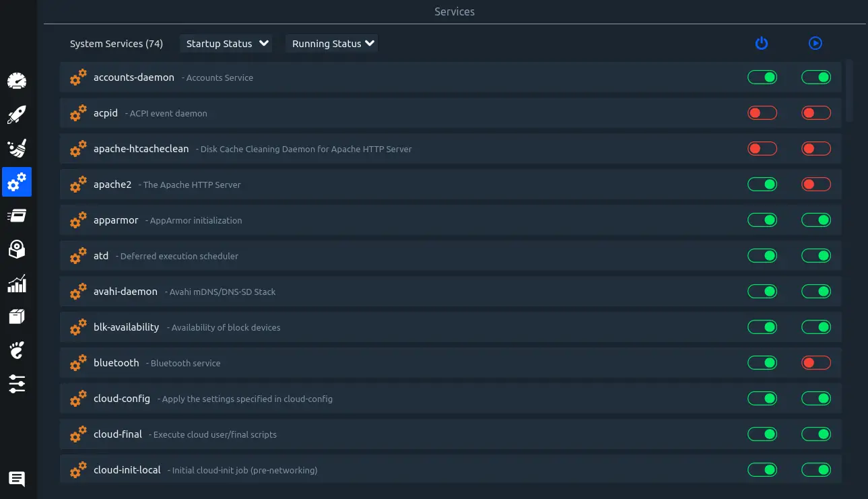Click the 'System Services (74)' label
Viewport: 868px width, 499px height.
coord(116,44)
